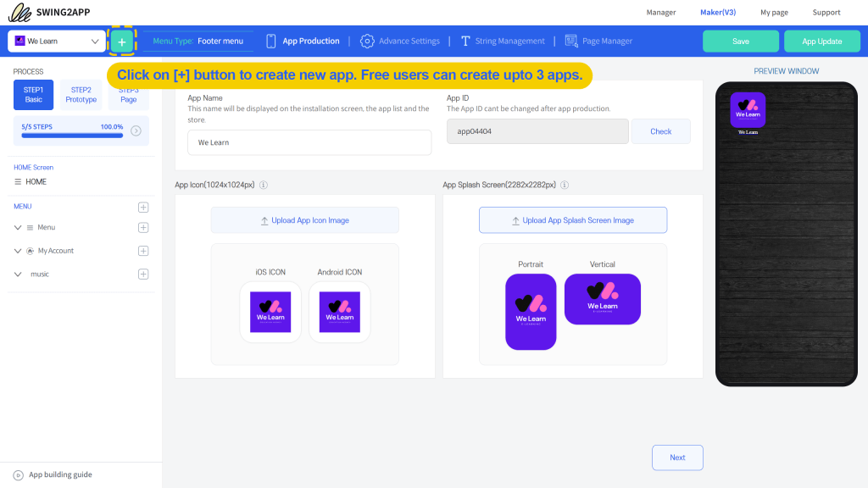Open the We Learn app selector dropdown
868x488 pixels.
(57, 41)
